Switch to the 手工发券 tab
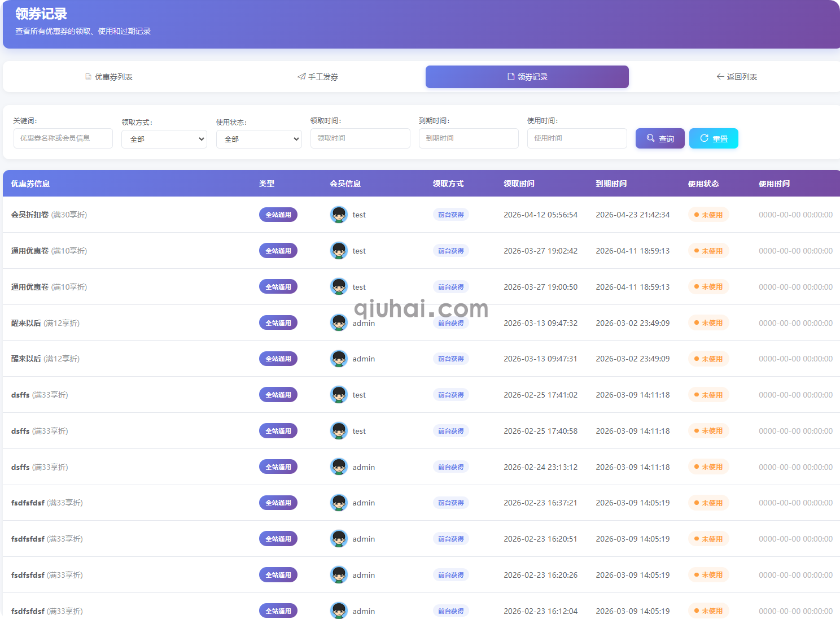The height and width of the screenshot is (619, 840). pyautogui.click(x=318, y=77)
